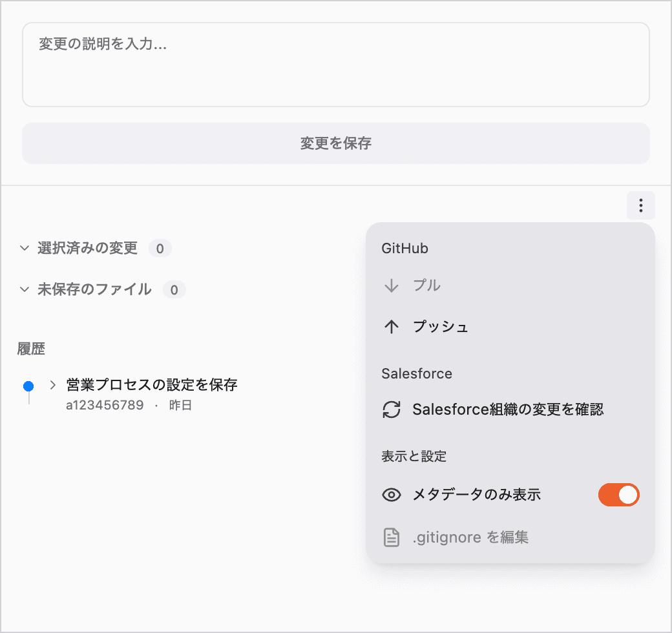The image size is (672, 633).
Task: Collapse the 未保存のファイル section chevron
Action: point(25,289)
